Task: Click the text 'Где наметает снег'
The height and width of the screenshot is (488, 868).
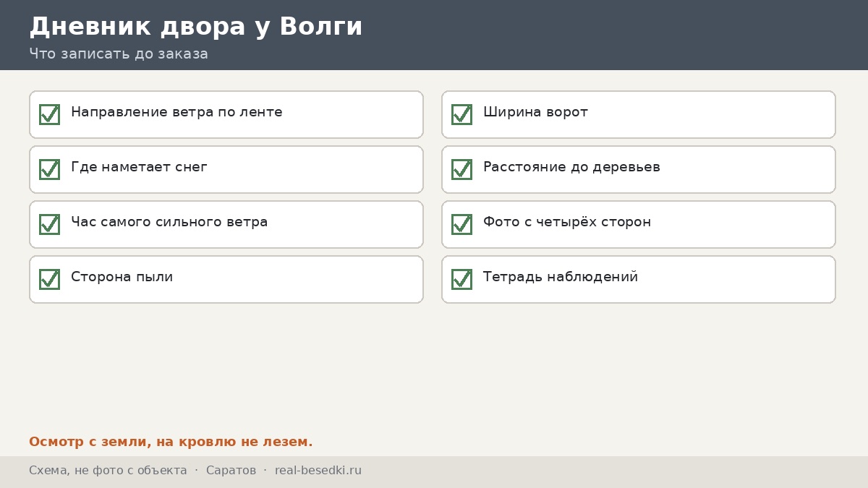Action: pyautogui.click(x=139, y=168)
